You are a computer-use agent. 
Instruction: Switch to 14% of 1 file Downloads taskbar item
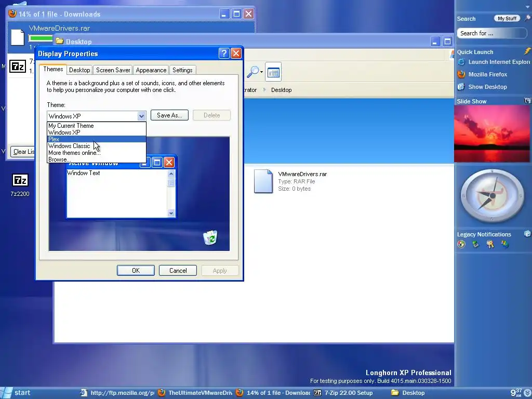coord(273,393)
